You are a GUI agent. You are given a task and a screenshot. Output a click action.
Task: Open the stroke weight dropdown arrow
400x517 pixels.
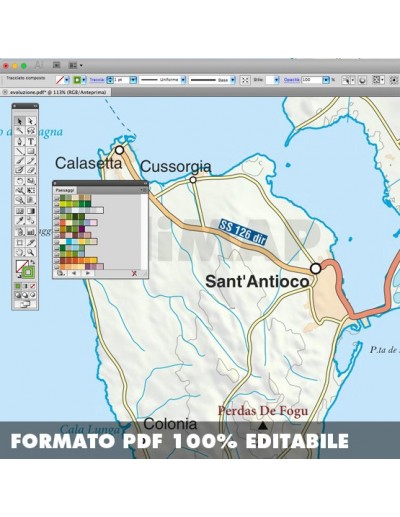click(133, 80)
